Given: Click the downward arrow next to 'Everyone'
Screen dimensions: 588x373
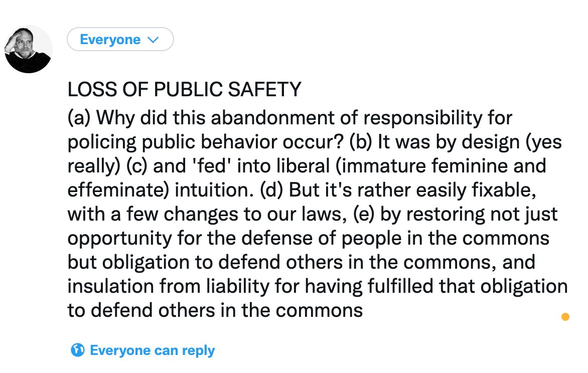Looking at the screenshot, I should 154,39.
